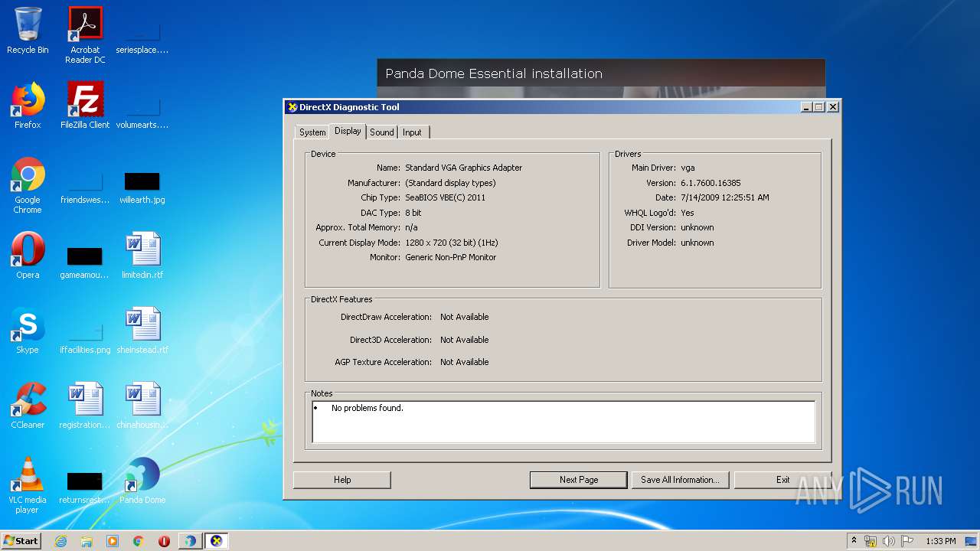Close the DirectX Diagnostic Tool window
Viewport: 980px width, 551px height.
833,107
